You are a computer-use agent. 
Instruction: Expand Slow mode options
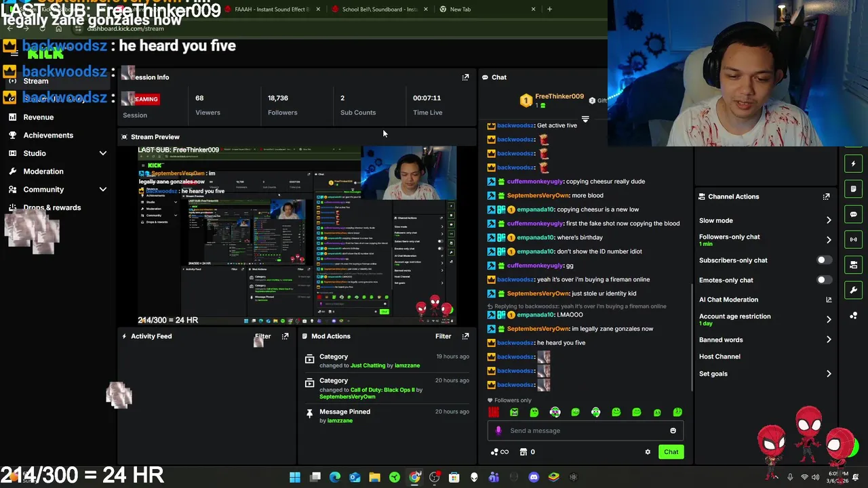(828, 220)
